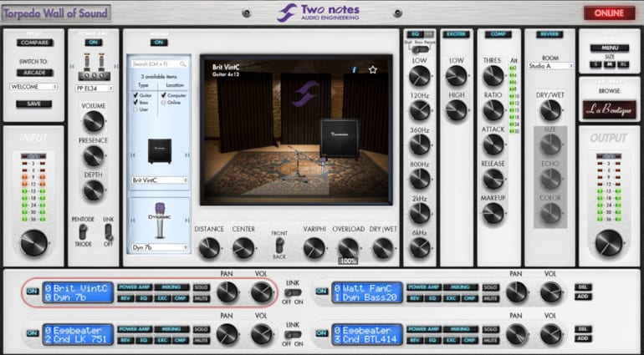Mark Brit VintC as favorite with star
This screenshot has width=644, height=355.
point(373,69)
